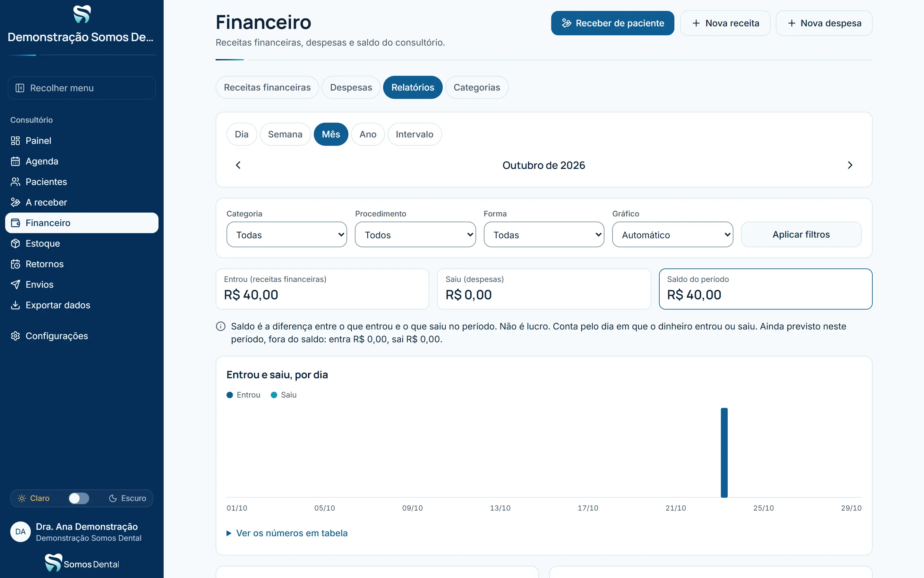Viewport: 924px width, 578px height.
Task: Go to previous month with left chevron
Action: click(238, 165)
